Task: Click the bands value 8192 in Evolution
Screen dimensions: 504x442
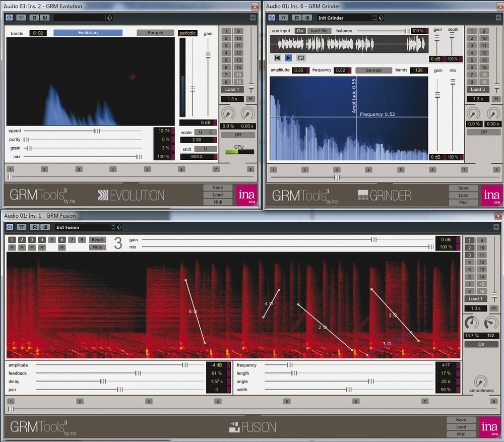Action: (38, 33)
